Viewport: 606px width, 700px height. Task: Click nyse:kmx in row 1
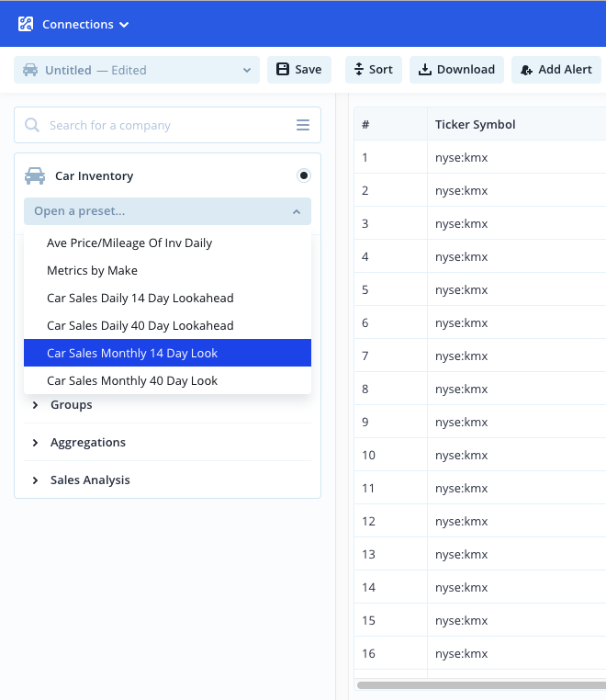[x=462, y=158]
